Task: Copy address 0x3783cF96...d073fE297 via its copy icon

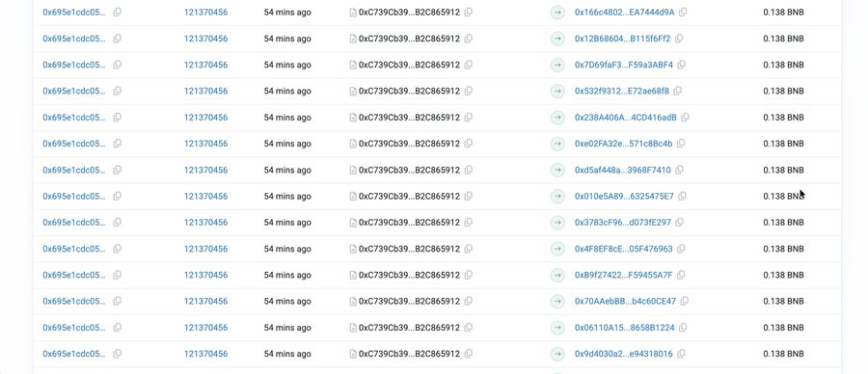Action: 679,223
